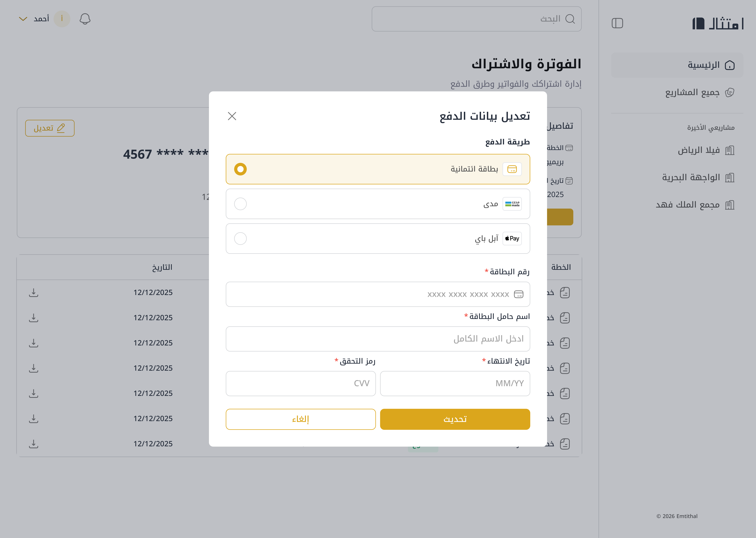
Task: Click the credit card icon inside the card number field
Action: click(519, 294)
